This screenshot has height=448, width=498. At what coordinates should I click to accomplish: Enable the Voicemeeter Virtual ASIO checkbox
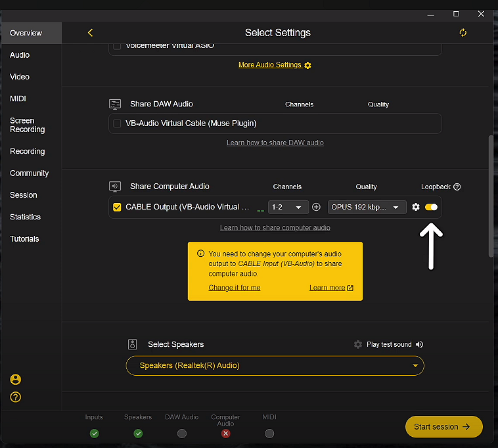pos(117,46)
